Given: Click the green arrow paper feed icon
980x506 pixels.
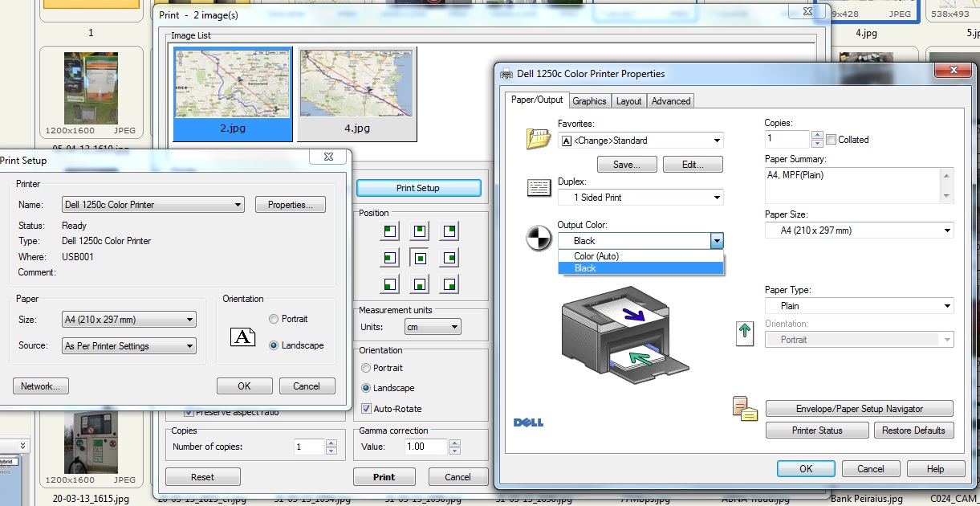Looking at the screenshot, I should coord(745,334).
